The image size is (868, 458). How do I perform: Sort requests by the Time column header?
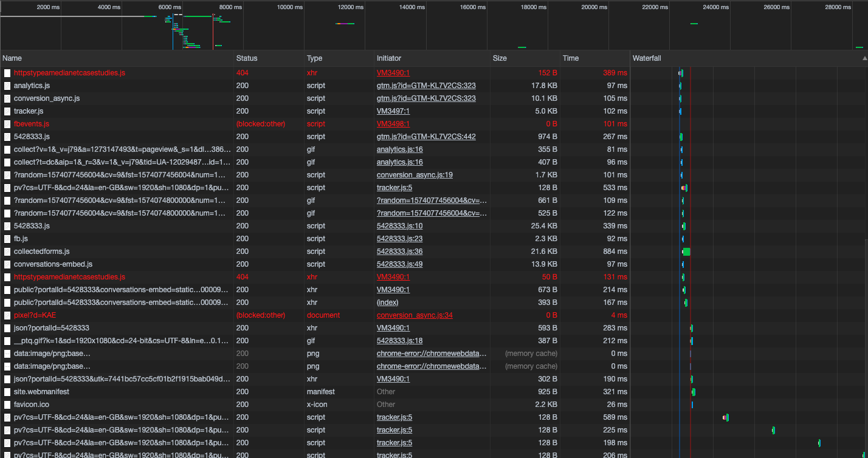coord(595,58)
